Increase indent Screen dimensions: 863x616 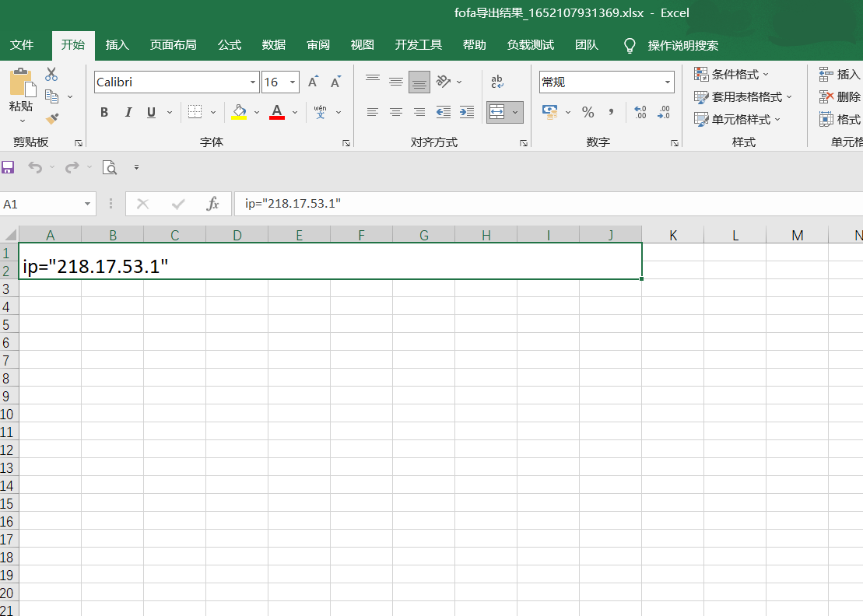[x=467, y=112]
